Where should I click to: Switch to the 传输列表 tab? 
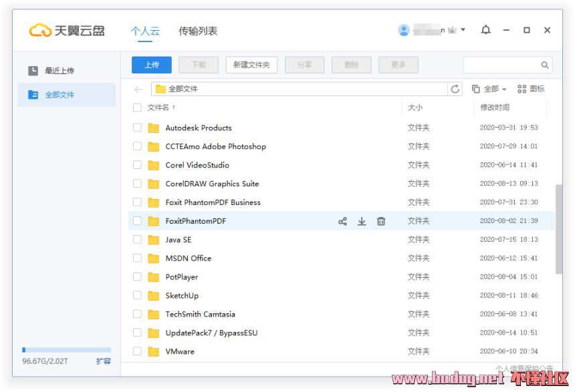tap(198, 31)
